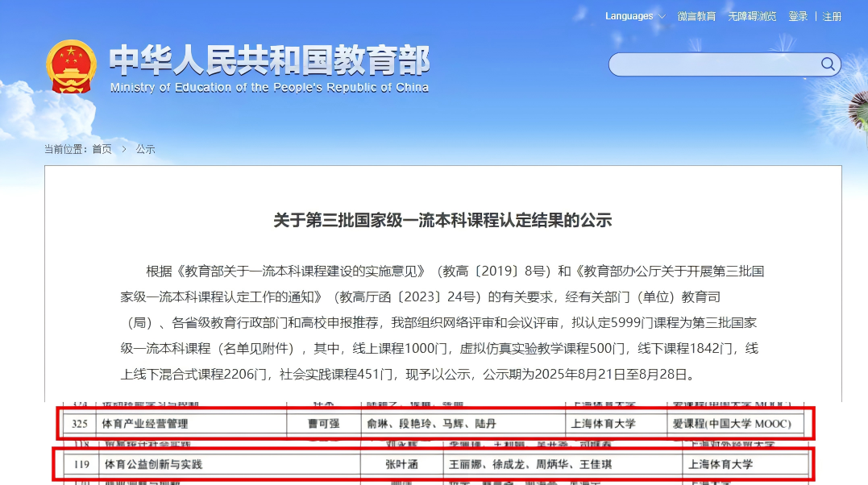Screen dimensions: 868x485
Task: Click the search magnifier icon
Action: (x=828, y=64)
